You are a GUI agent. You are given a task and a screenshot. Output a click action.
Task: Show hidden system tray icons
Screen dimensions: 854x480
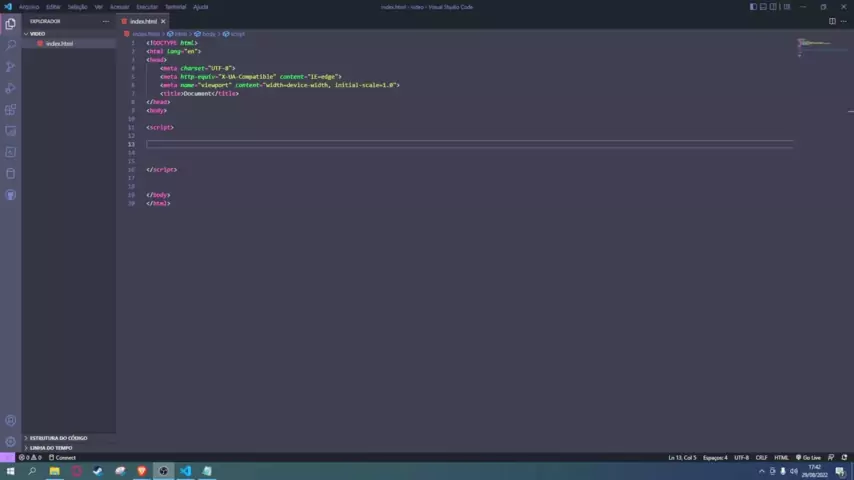pos(761,472)
